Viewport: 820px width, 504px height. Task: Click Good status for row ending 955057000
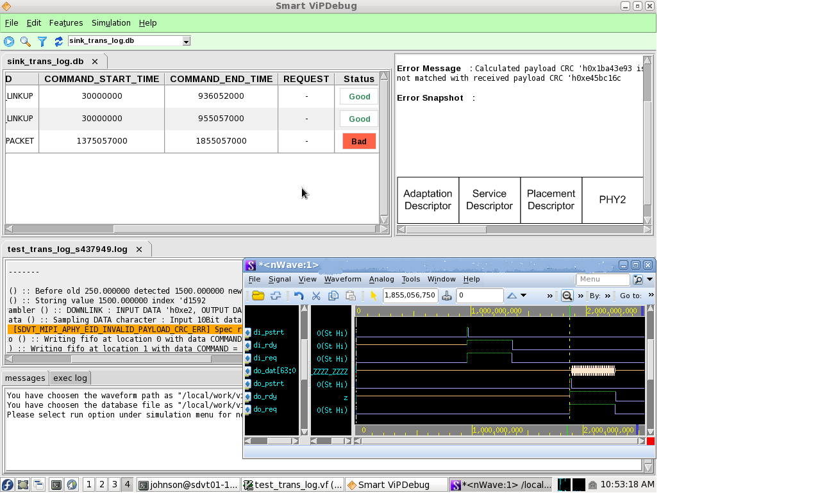coord(359,119)
